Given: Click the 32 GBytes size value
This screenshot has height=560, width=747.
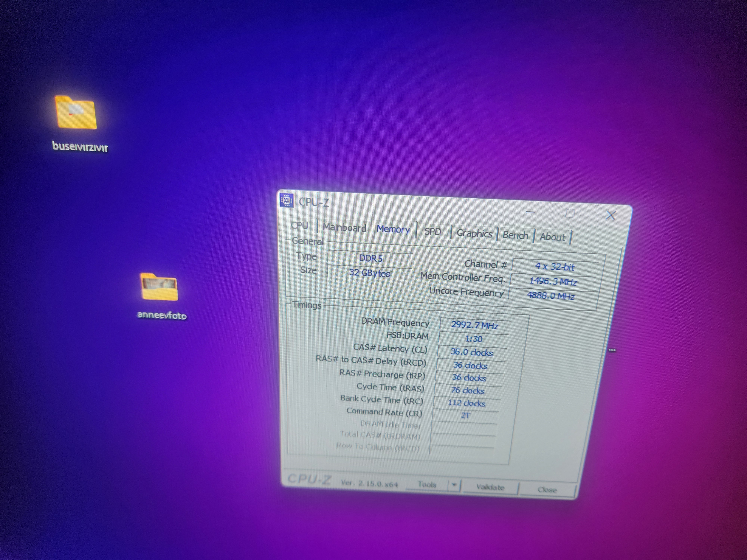Looking at the screenshot, I should (369, 273).
